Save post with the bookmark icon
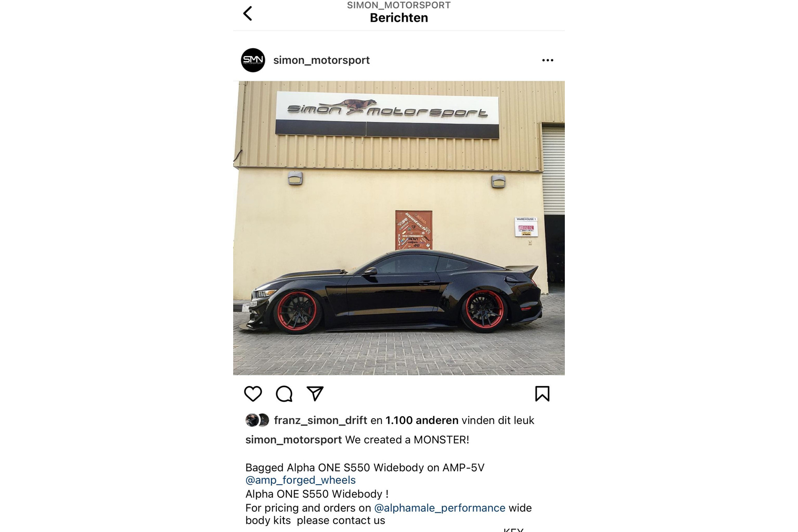798x532 pixels. click(542, 394)
